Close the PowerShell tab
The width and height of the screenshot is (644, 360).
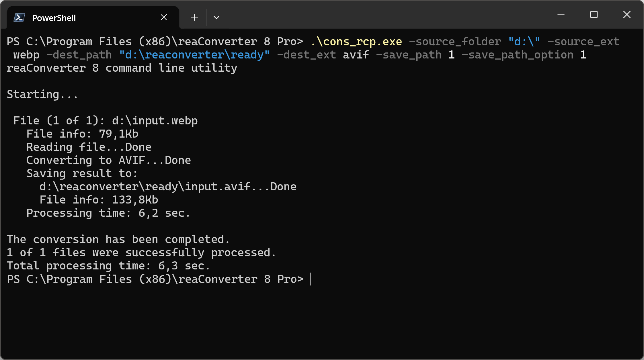point(164,17)
